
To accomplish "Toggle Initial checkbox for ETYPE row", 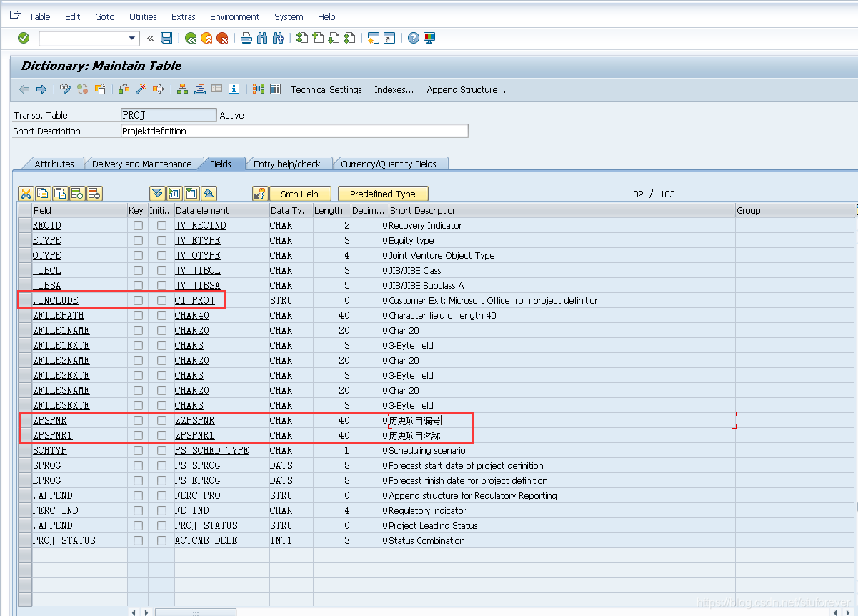I will coord(161,240).
